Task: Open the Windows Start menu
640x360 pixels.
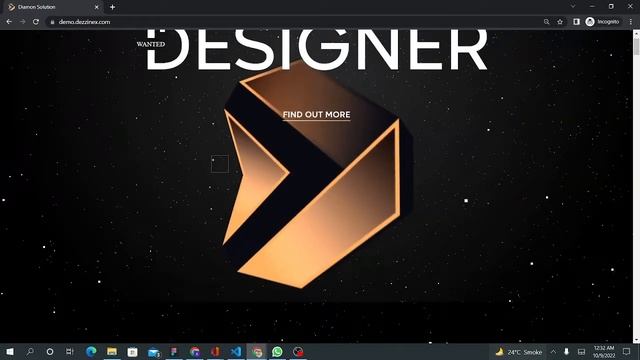Action: 10,351
